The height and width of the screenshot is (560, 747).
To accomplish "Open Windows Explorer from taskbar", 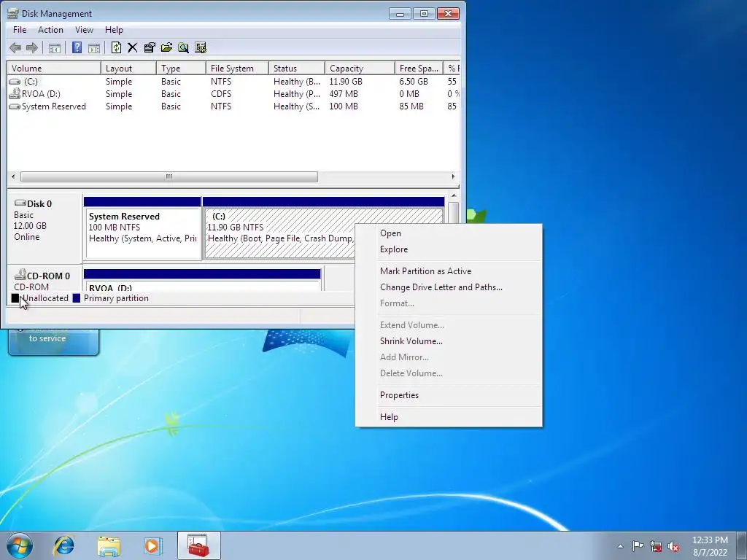I will pos(108,545).
